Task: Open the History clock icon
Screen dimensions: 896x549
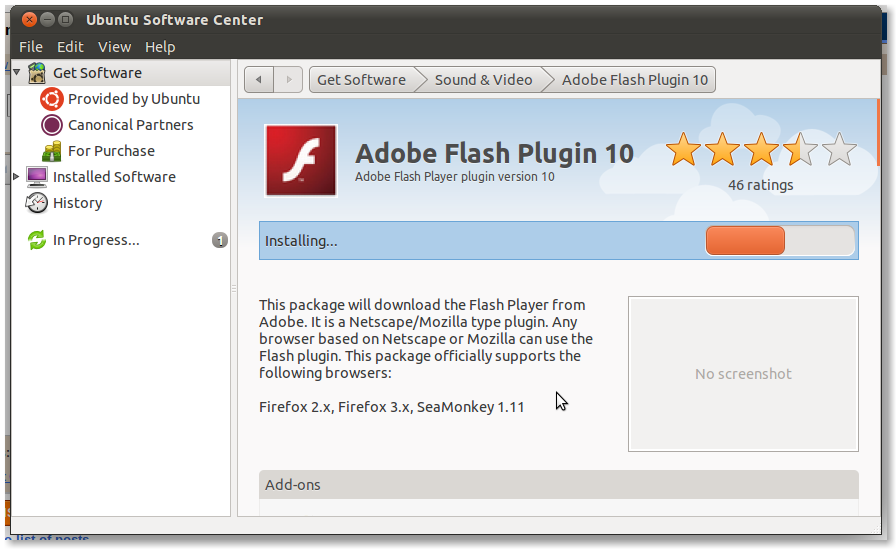Action: pos(37,203)
